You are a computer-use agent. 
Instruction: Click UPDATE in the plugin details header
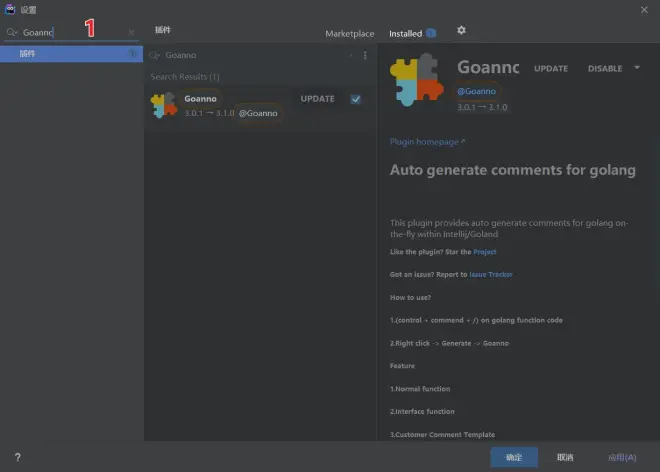551,69
